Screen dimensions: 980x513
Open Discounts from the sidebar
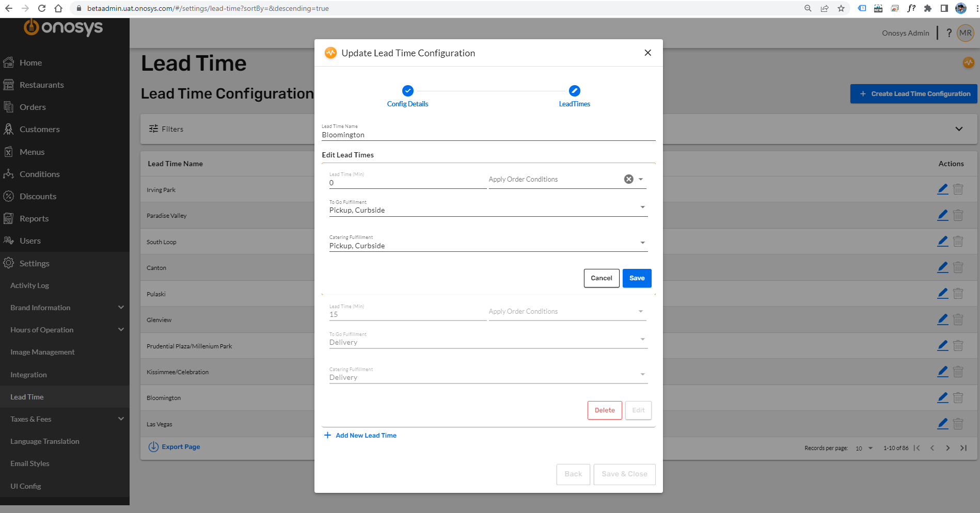38,196
